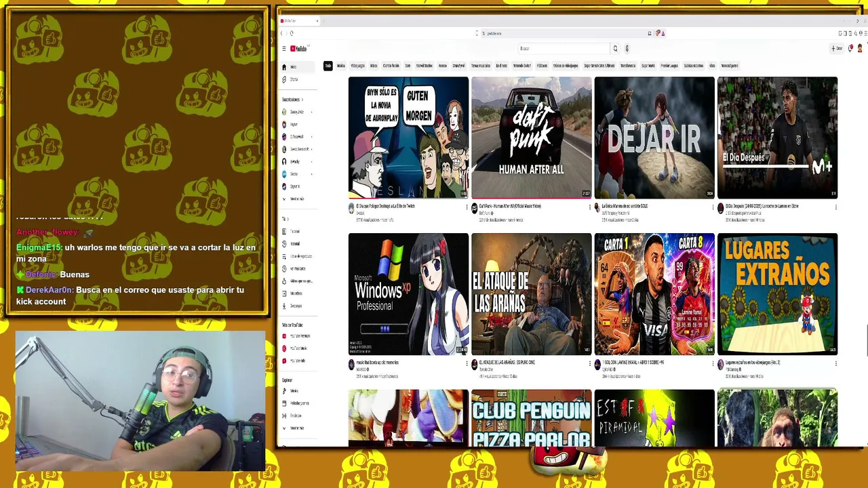Click the shield icon in the address bar

pyautogui.click(x=657, y=33)
